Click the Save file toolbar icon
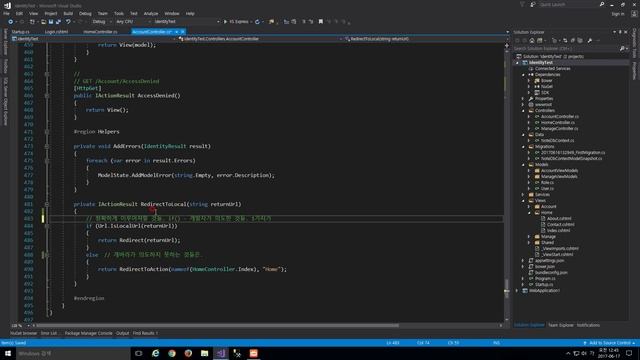Viewport: 640px width, 360px height. click(51, 22)
